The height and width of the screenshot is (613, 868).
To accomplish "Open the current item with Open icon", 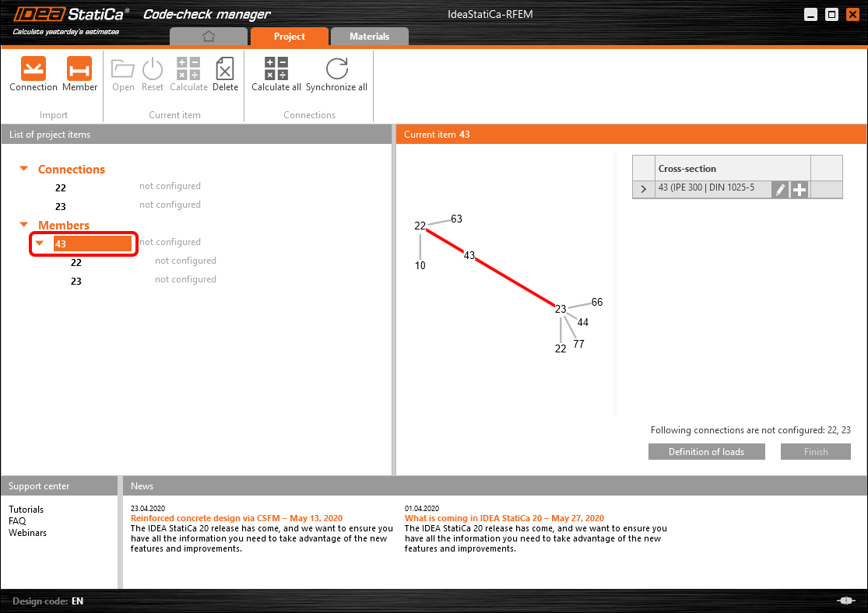I will 123,74.
